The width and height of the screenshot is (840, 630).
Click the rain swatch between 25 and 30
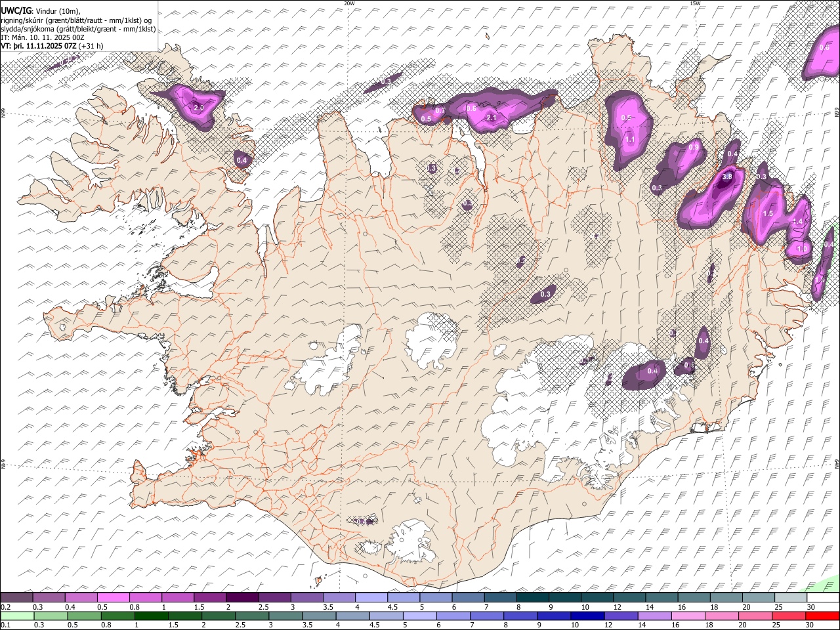click(x=789, y=616)
